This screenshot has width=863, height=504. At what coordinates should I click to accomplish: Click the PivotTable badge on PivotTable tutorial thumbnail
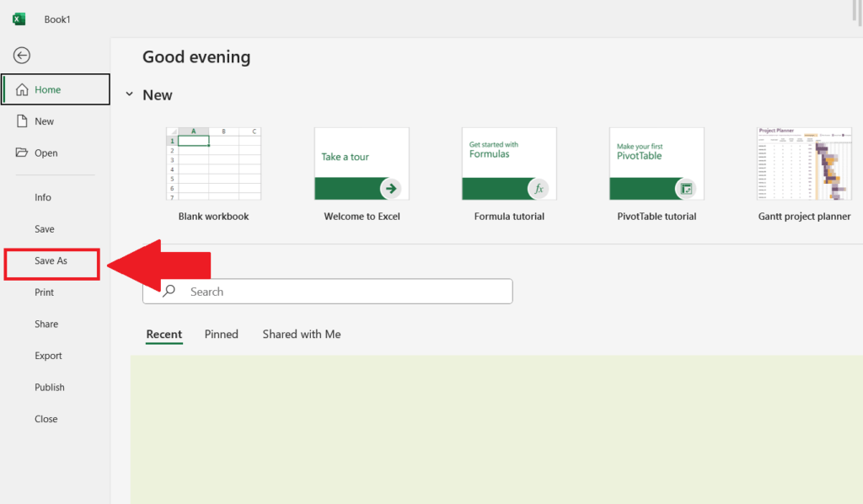pyautogui.click(x=688, y=190)
